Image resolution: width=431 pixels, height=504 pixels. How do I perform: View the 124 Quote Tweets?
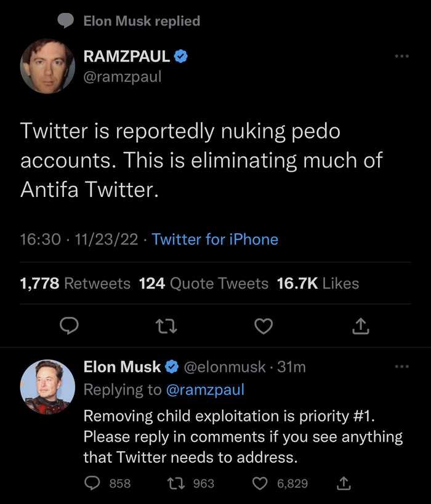pos(204,284)
